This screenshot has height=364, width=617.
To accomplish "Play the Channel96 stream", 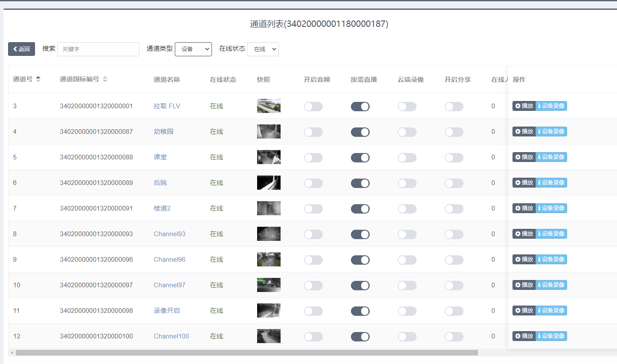I will [x=524, y=260].
